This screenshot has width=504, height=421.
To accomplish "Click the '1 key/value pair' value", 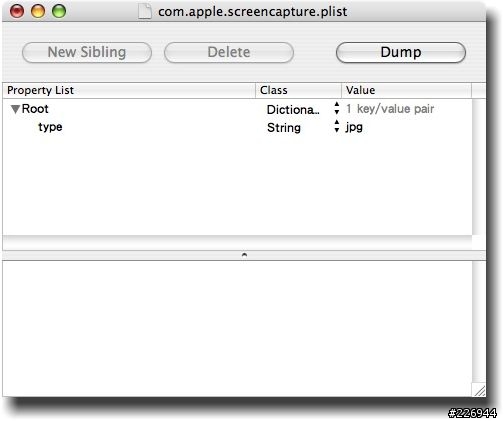I will tap(390, 109).
